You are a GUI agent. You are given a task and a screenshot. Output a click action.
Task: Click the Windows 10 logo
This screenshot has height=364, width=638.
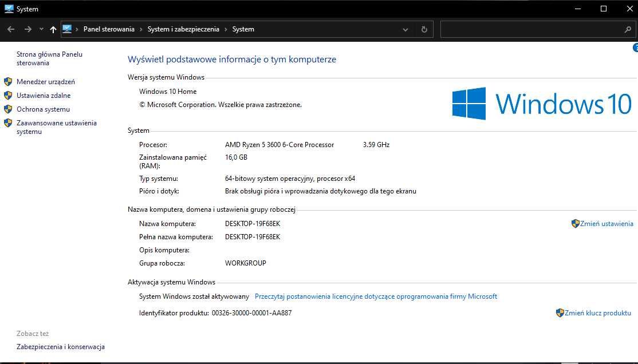(x=542, y=103)
